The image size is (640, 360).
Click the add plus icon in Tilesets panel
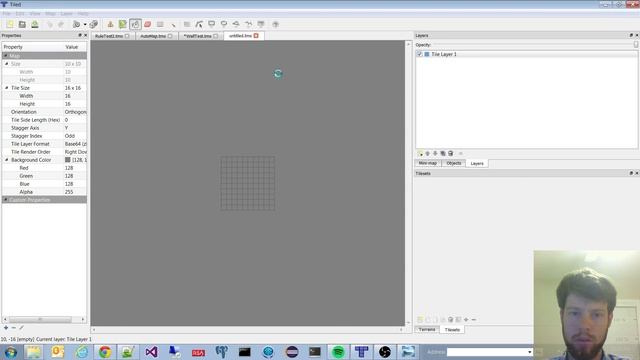coord(466,320)
